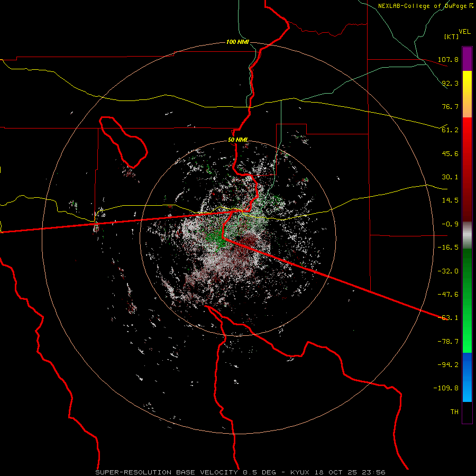Click the -78.7 velocity scale value
Screen dimensions: 476x476
[448, 342]
